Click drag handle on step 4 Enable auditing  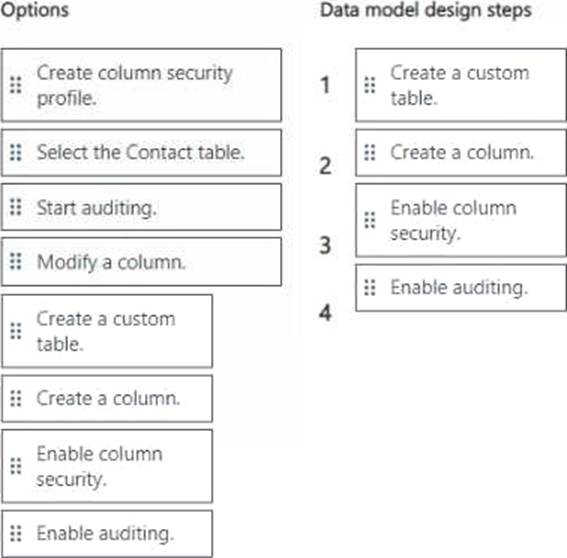[370, 288]
